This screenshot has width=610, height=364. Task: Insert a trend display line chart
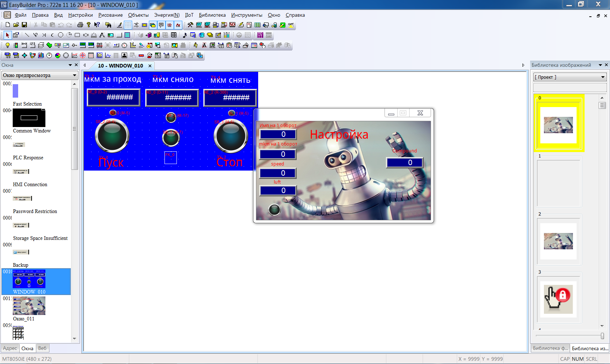[x=74, y=55]
